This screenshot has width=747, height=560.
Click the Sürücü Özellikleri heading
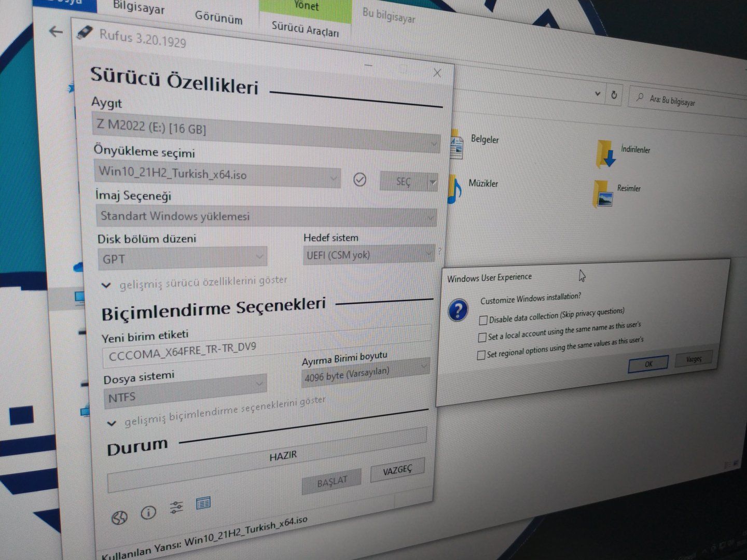point(174,81)
